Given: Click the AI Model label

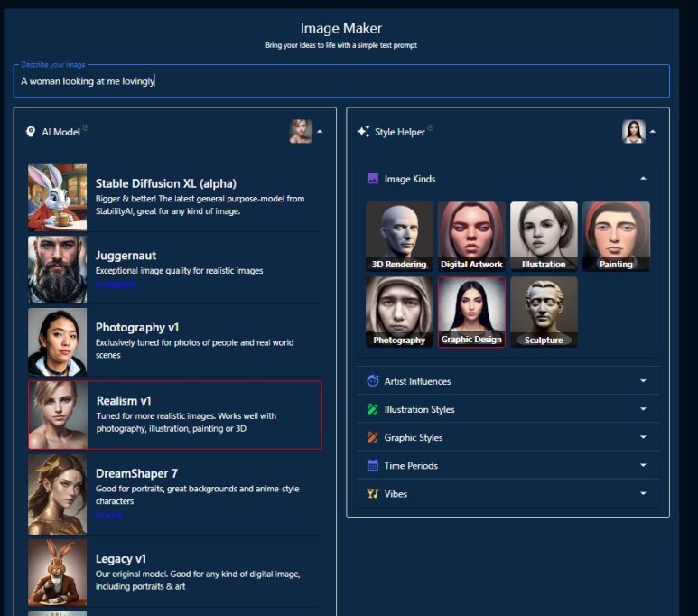Looking at the screenshot, I should coord(61,132).
